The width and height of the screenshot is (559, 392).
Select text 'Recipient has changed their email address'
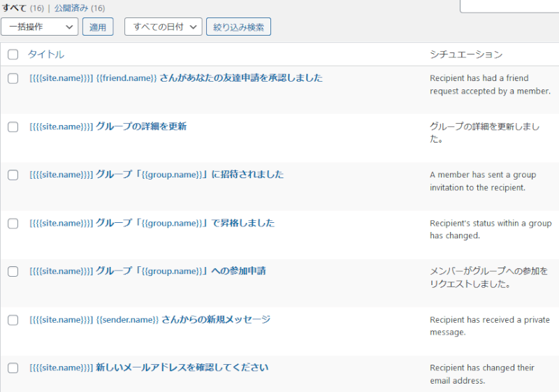pyautogui.click(x=482, y=375)
